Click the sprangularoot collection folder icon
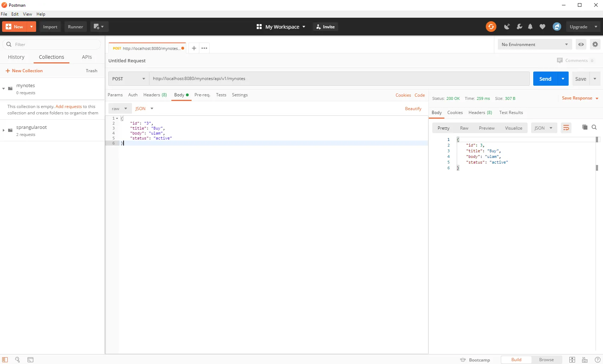The height and width of the screenshot is (364, 603). pyautogui.click(x=10, y=130)
